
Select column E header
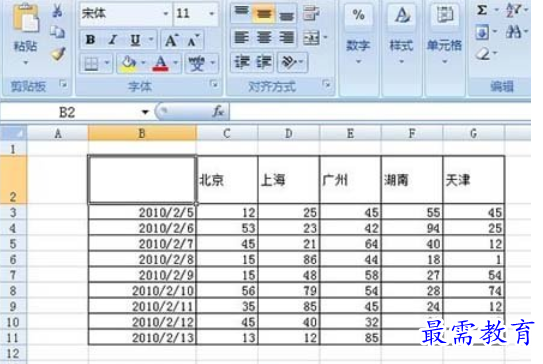[x=350, y=133]
